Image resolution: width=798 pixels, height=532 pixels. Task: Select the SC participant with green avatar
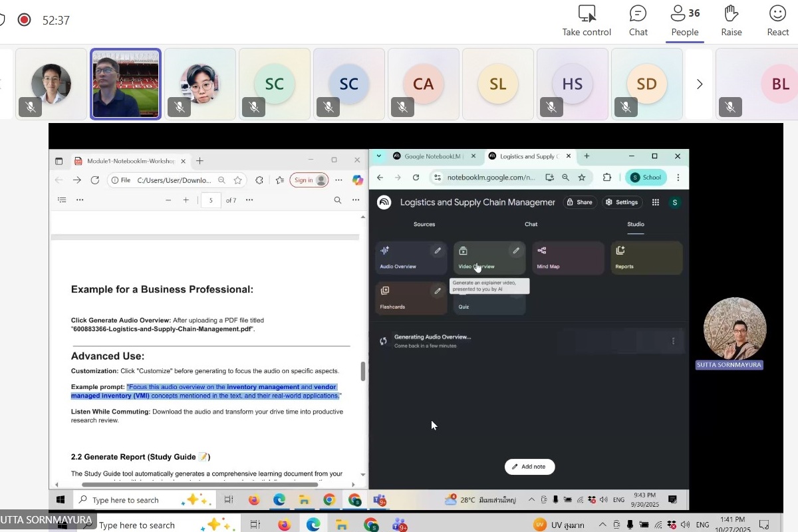(275, 84)
